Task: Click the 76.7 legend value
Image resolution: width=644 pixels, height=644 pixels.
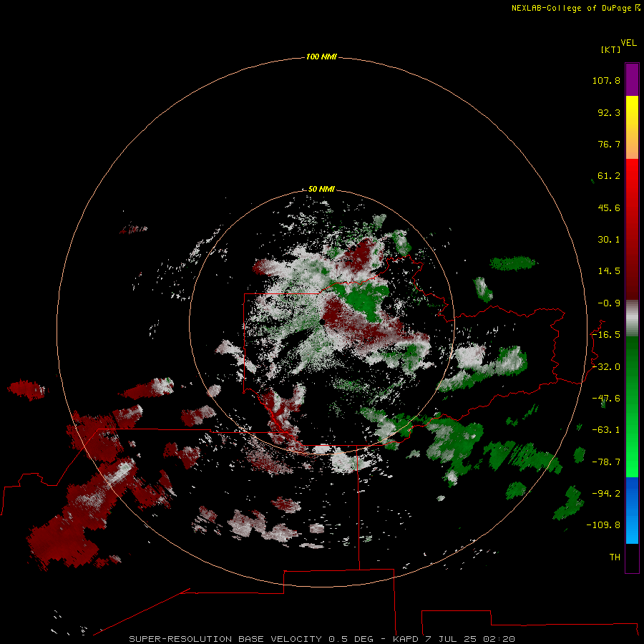Action: pos(609,144)
